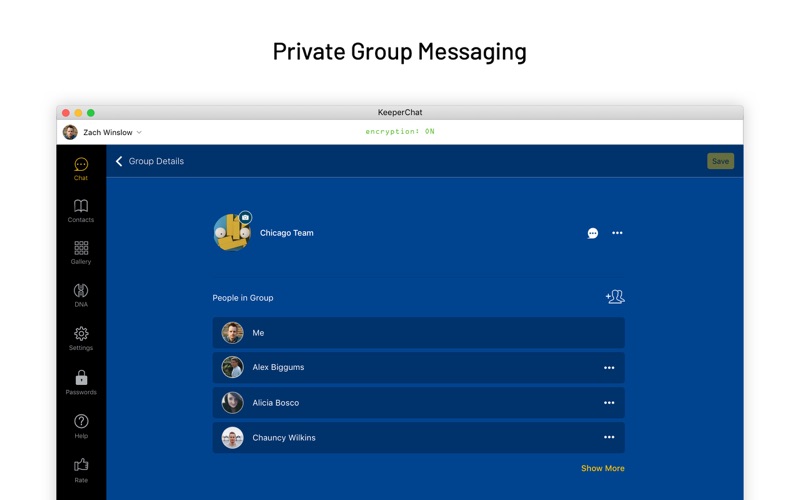Add people to group icon
This screenshot has width=800, height=500.
(x=615, y=297)
